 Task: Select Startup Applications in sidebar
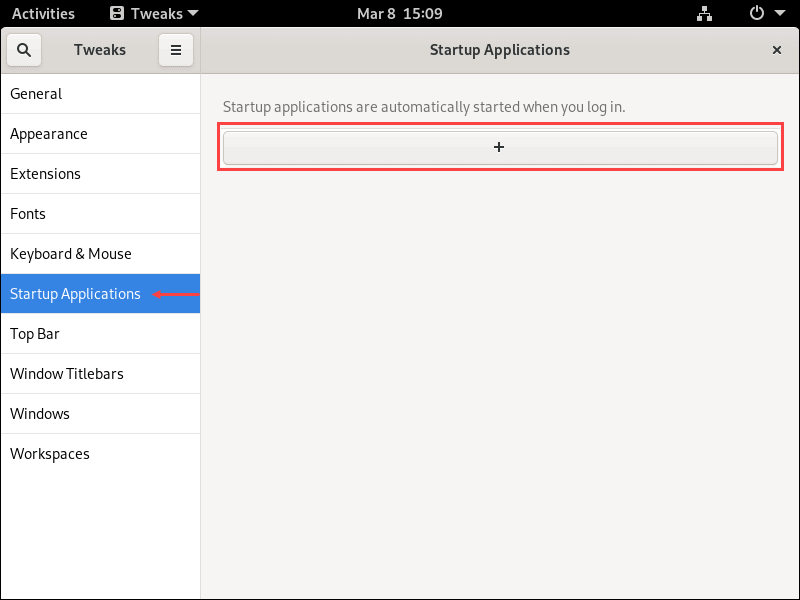pyautogui.click(x=101, y=294)
